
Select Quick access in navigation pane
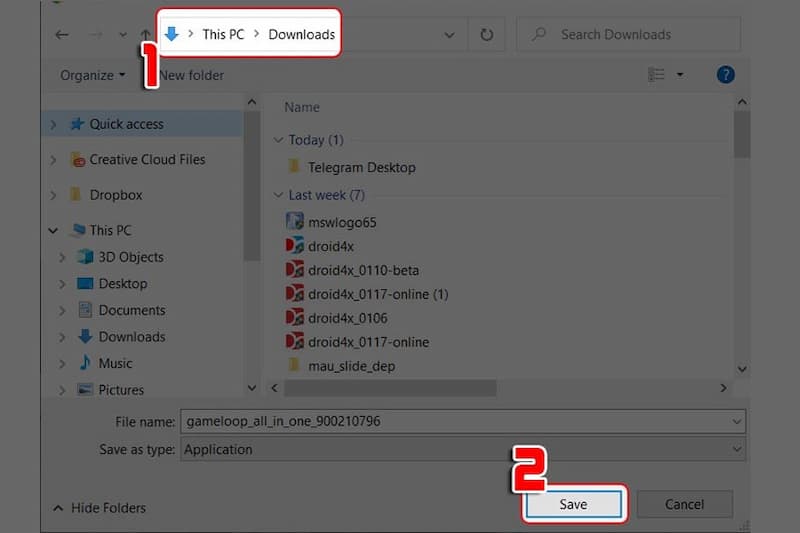pos(126,124)
